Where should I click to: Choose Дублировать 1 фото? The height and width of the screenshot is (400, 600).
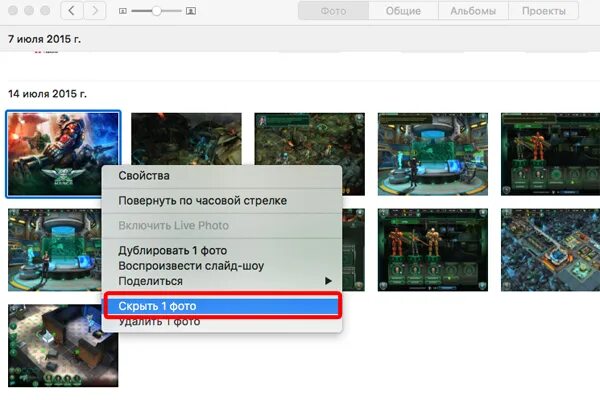coord(222,250)
